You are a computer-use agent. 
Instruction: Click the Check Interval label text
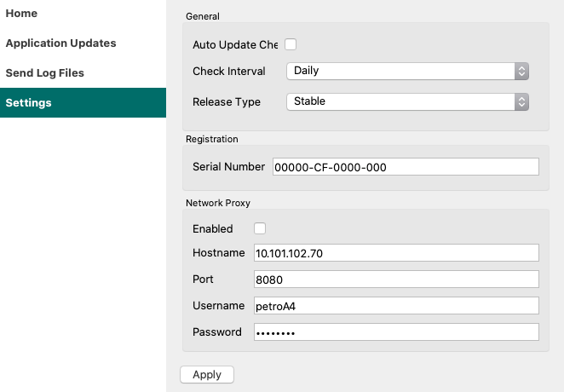(x=228, y=72)
